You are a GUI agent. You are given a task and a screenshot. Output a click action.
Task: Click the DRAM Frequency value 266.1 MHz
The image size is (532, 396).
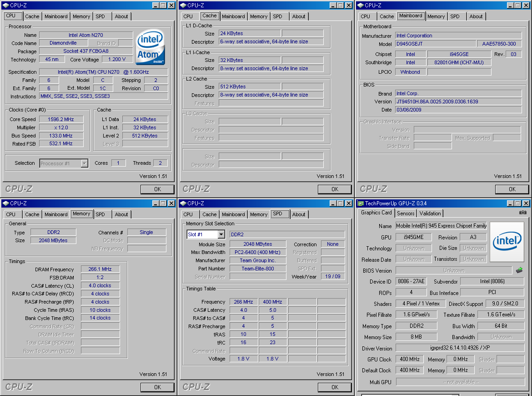pos(100,269)
